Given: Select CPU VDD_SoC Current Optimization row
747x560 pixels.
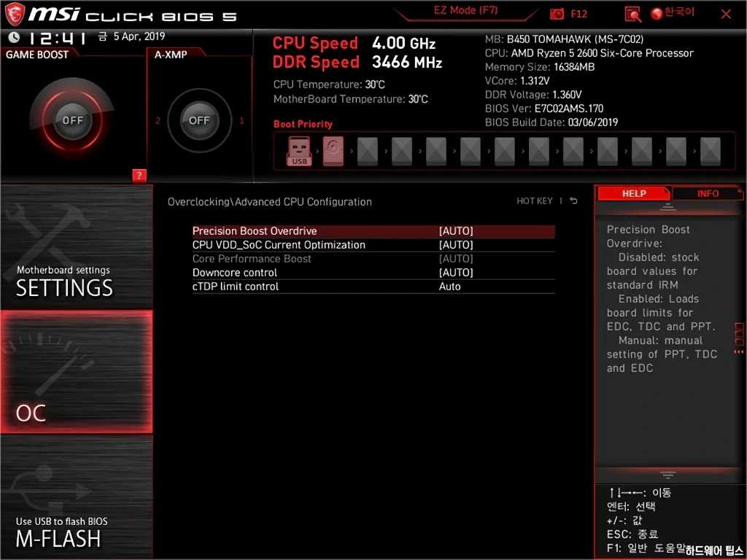Looking at the screenshot, I should pyautogui.click(x=373, y=245).
